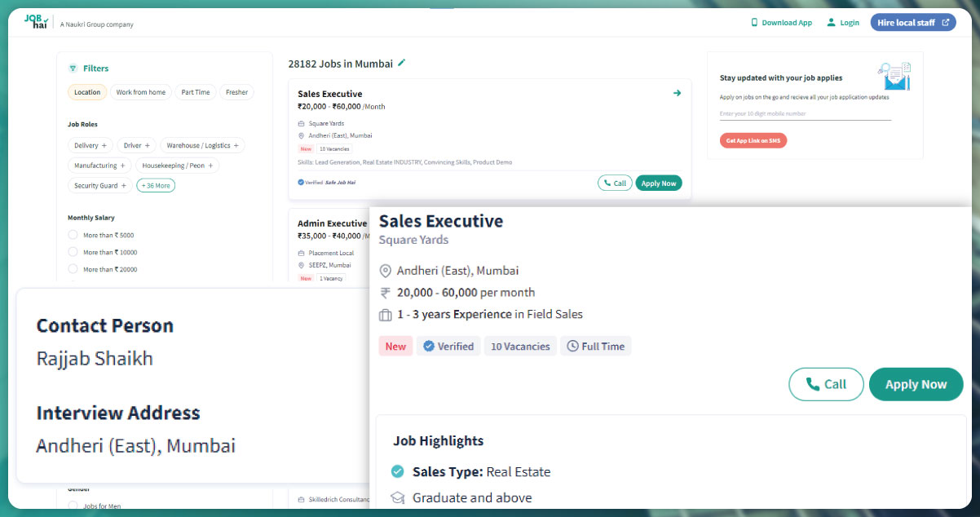Click the Interview Address Andheri (East), Mumbai text

[x=136, y=446]
